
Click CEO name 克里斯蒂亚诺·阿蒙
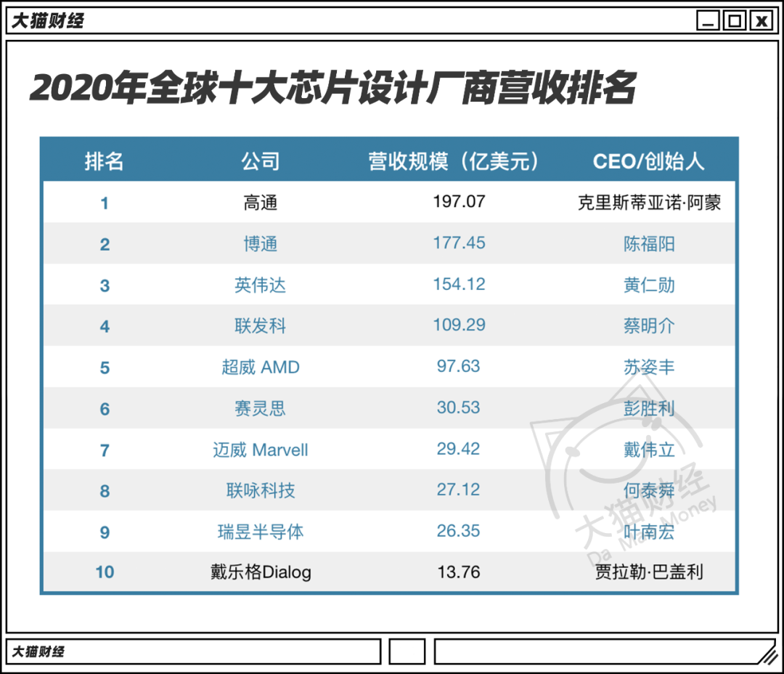tap(650, 203)
